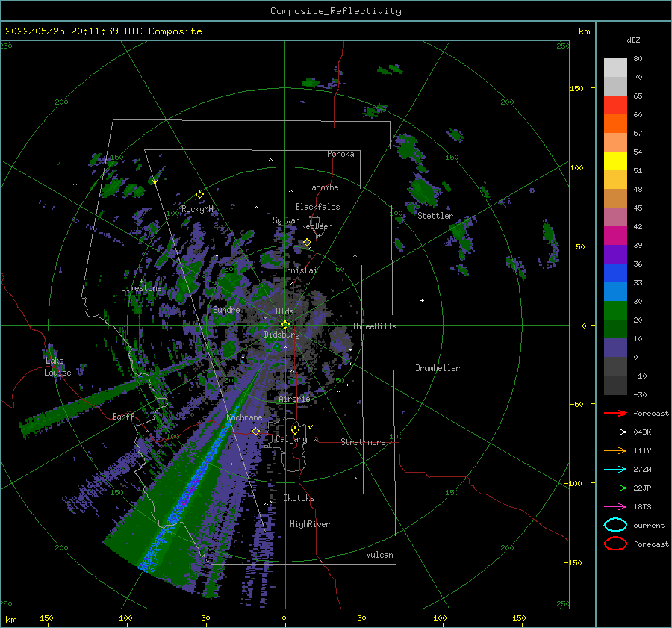Click the orange 111V arrow in legend
The image size is (672, 628).
615,450
